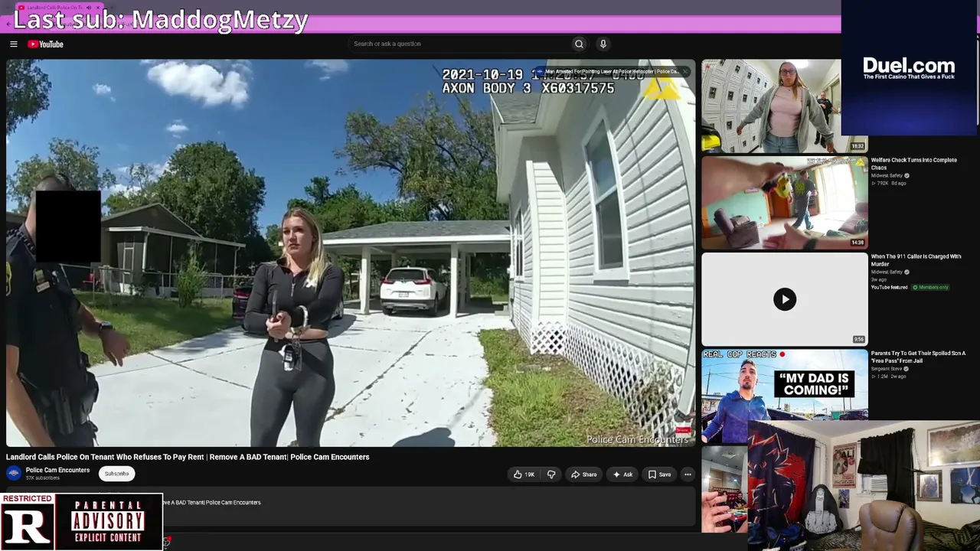Save the video to a playlist
980x551 pixels.
click(659, 474)
